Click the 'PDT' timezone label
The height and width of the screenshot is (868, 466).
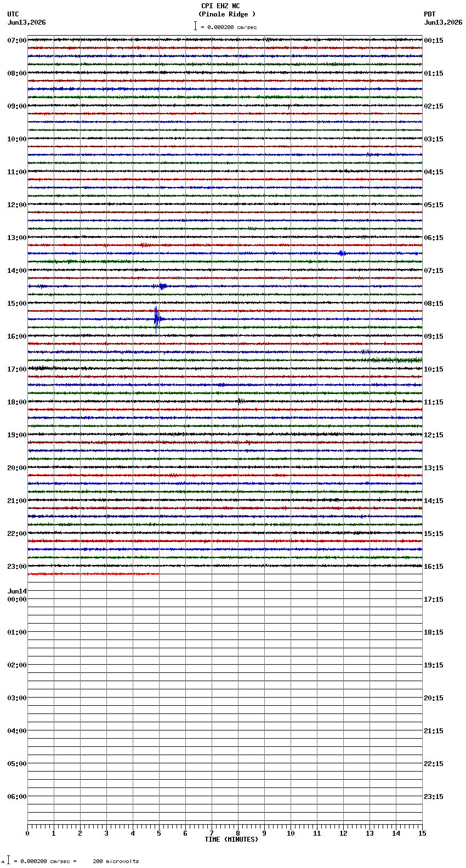pos(430,14)
